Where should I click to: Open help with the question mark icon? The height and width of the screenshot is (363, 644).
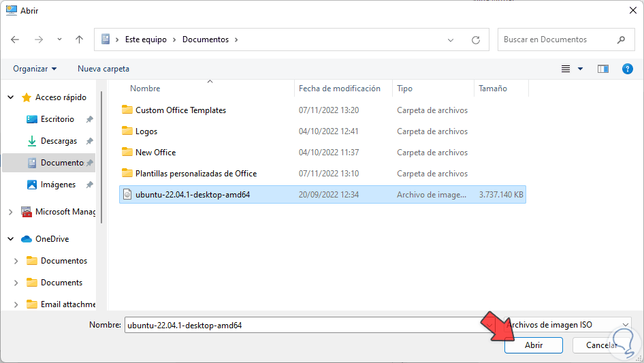point(627,69)
